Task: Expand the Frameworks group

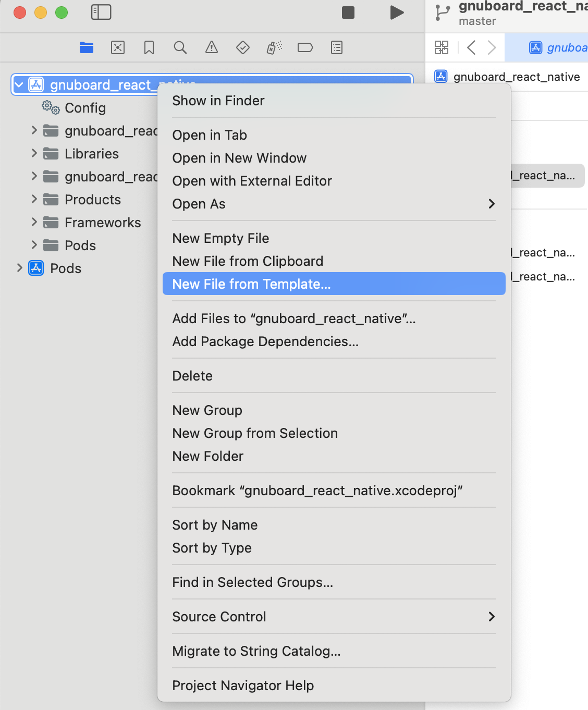Action: [34, 222]
